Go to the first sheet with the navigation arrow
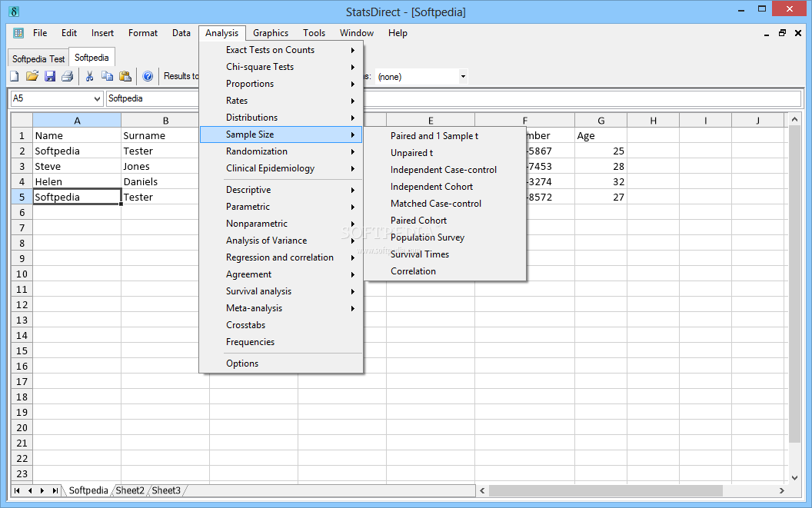 coord(17,490)
